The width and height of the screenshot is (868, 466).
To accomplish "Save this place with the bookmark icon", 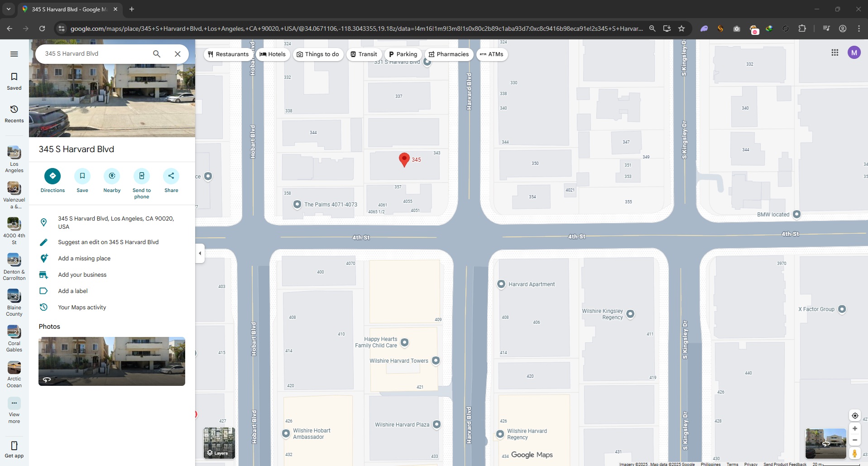I will [x=82, y=176].
